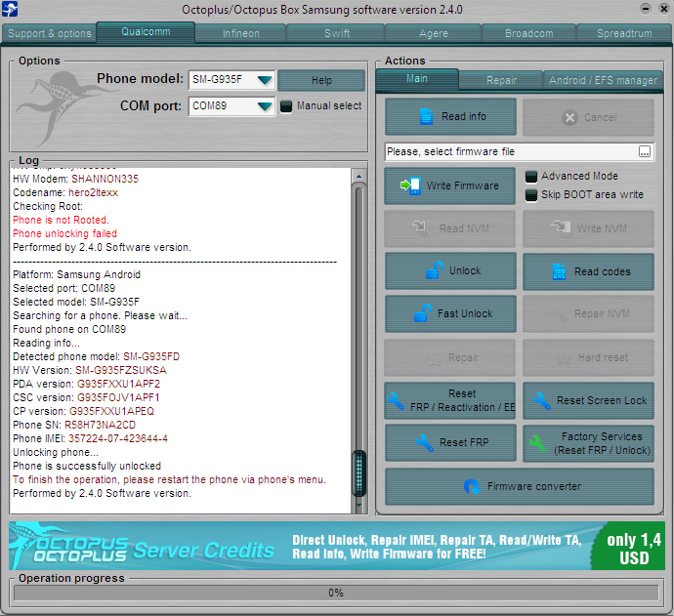
Task: Click the Fast Unlock padlock icon
Action: click(x=422, y=313)
